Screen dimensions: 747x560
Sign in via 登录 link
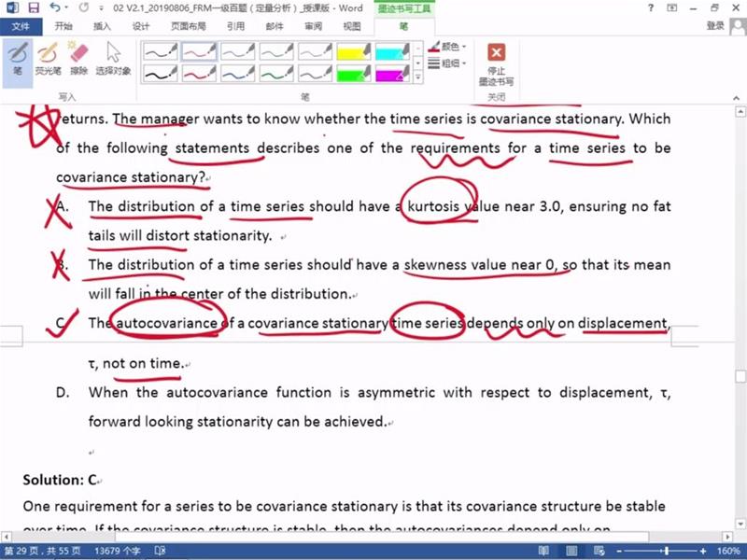[x=715, y=25]
